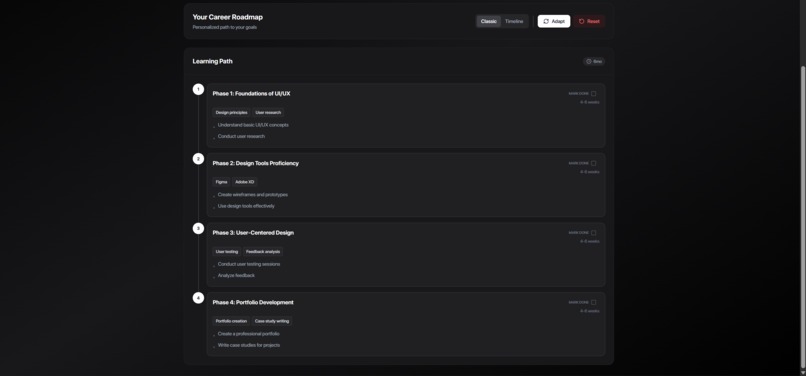Switch to the Classic view tab
The height and width of the screenshot is (376, 806).
point(488,22)
